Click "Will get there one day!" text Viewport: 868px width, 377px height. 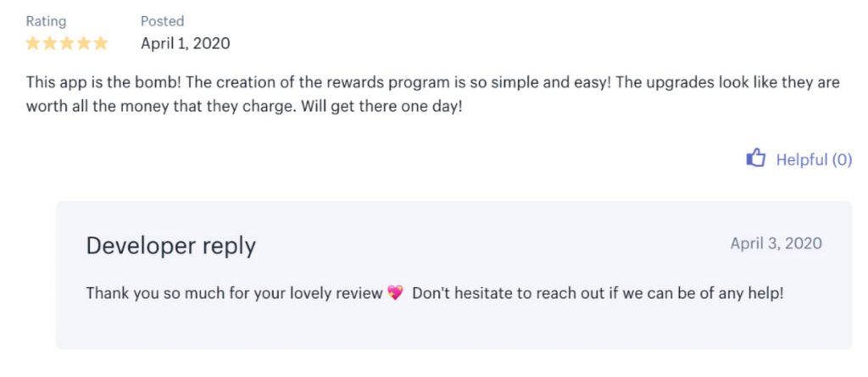[381, 106]
